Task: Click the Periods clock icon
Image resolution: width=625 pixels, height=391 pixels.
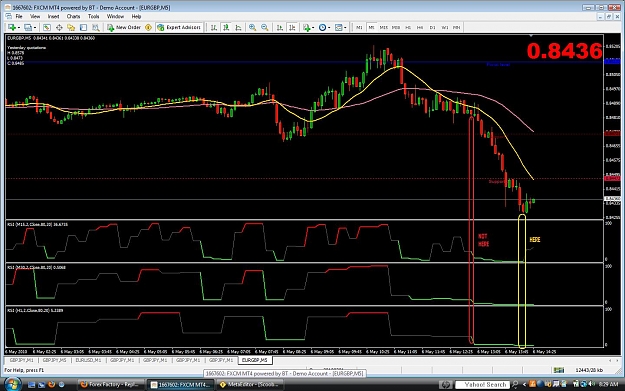Action: 322,28
